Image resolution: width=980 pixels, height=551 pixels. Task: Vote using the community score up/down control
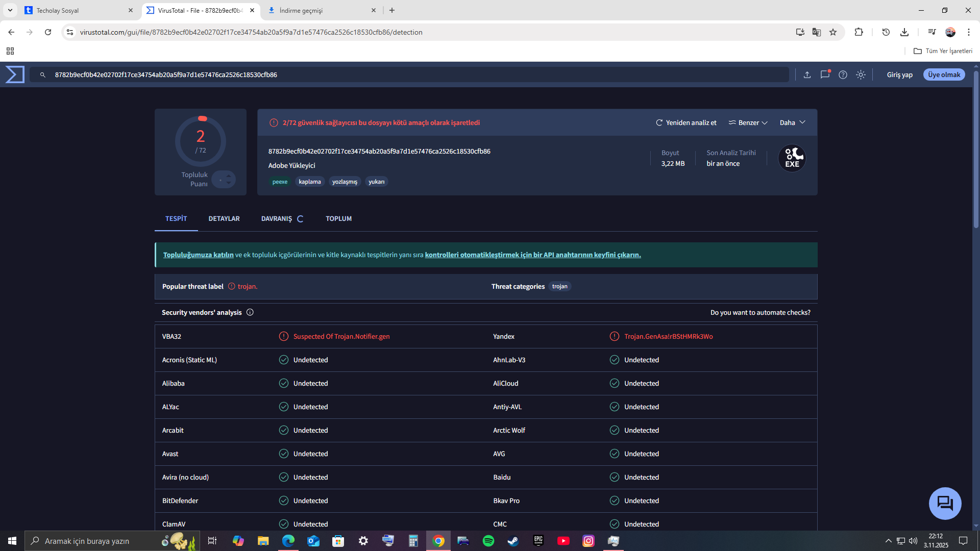coord(224,179)
